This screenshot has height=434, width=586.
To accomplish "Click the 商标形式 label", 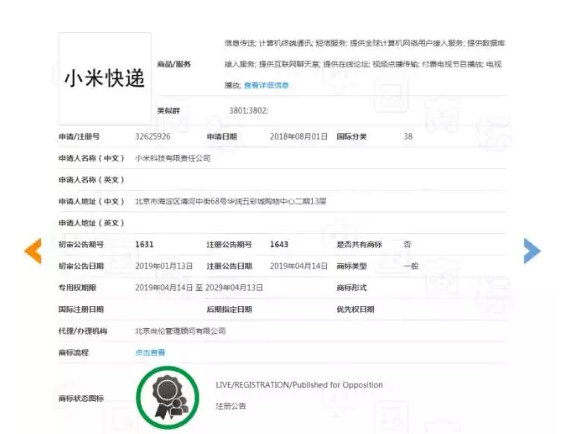I will tap(351, 288).
